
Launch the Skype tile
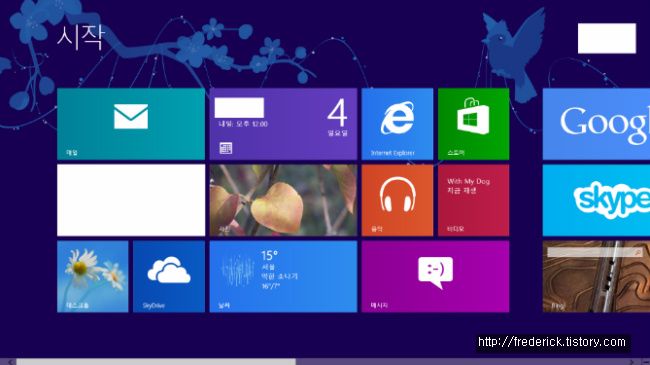(596, 200)
